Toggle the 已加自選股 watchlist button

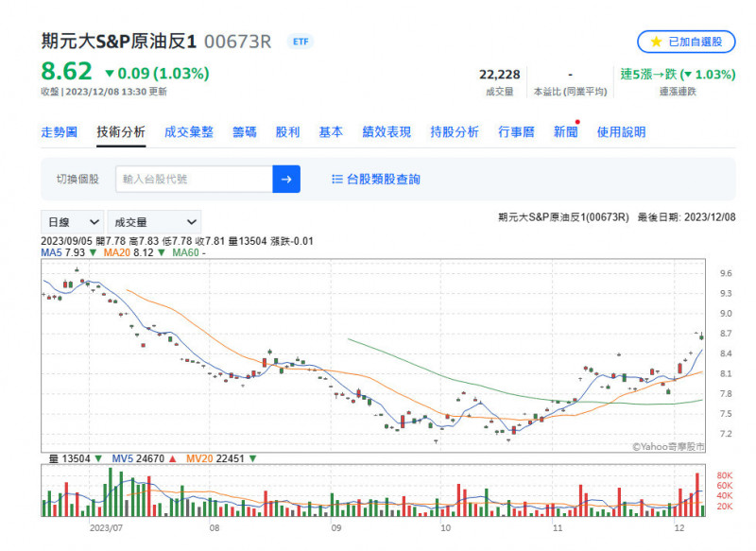pos(687,42)
